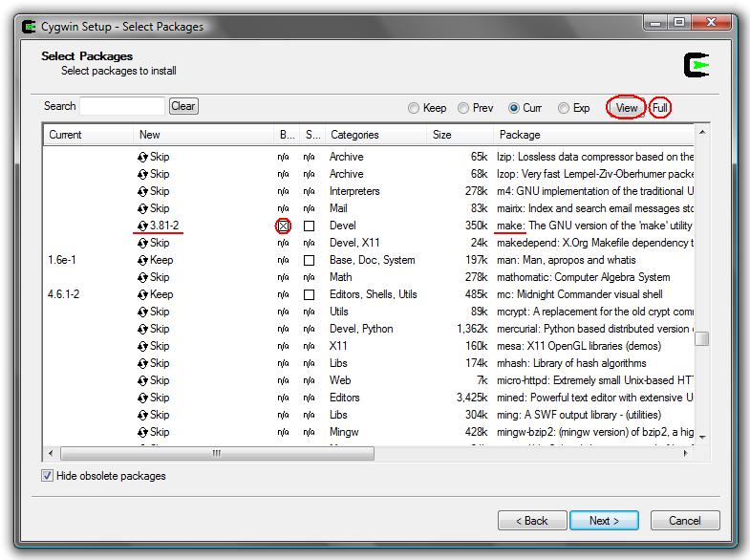Toggle Hide obsolete packages checkbox
This screenshot has height=560, width=750.
(x=47, y=476)
